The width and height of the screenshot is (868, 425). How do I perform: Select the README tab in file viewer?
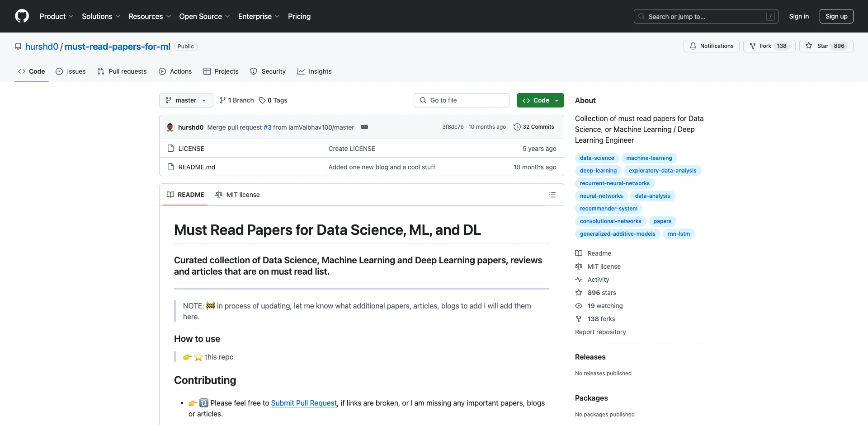[185, 195]
